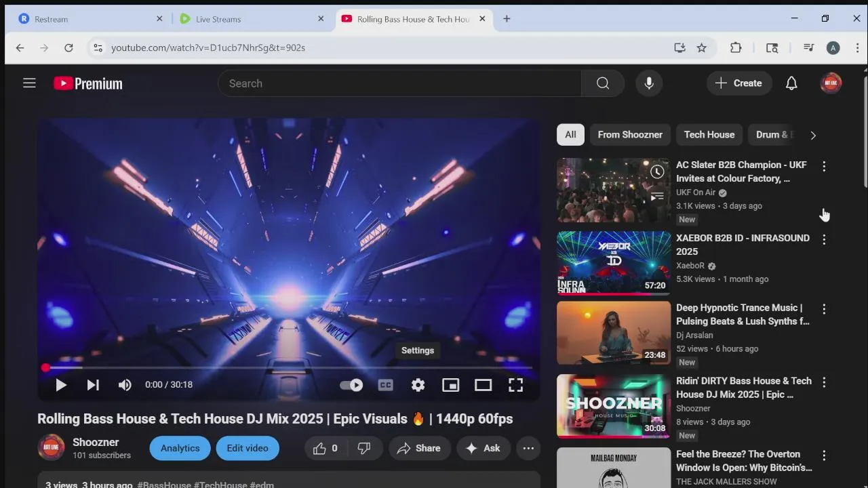Enter full screen mode
The height and width of the screenshot is (488, 868).
pyautogui.click(x=515, y=385)
